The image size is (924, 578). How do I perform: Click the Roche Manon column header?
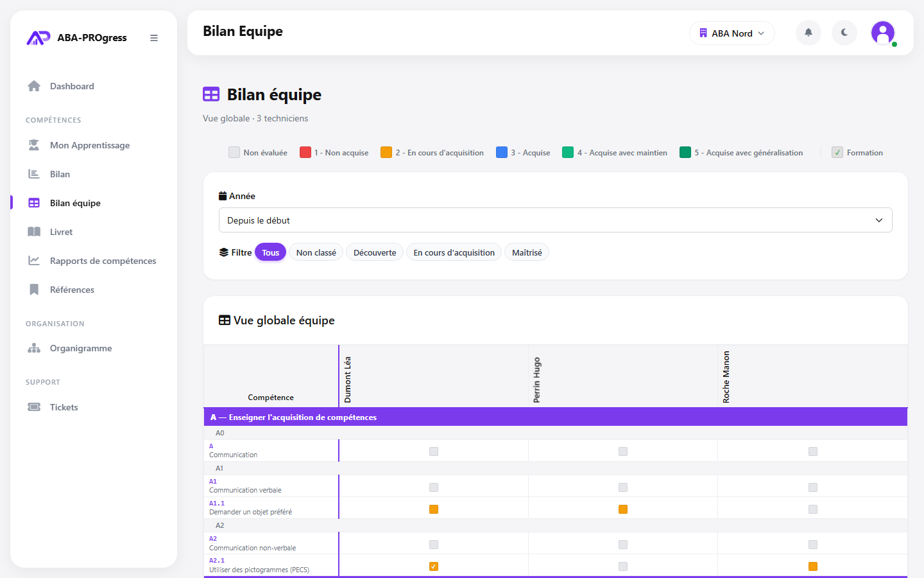point(726,377)
